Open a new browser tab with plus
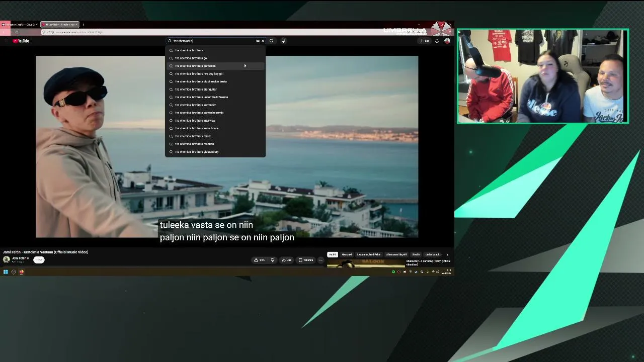This screenshot has height=362, width=644. (x=83, y=25)
